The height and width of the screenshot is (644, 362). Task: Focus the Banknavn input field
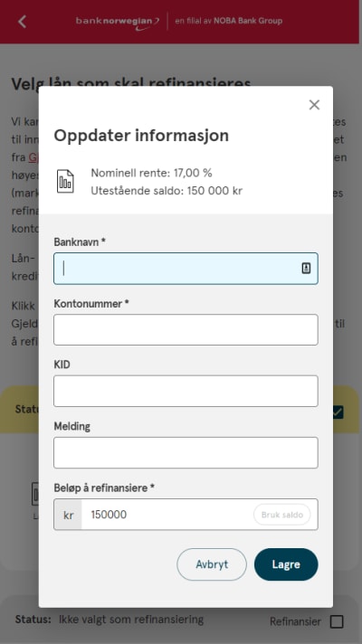(x=186, y=269)
